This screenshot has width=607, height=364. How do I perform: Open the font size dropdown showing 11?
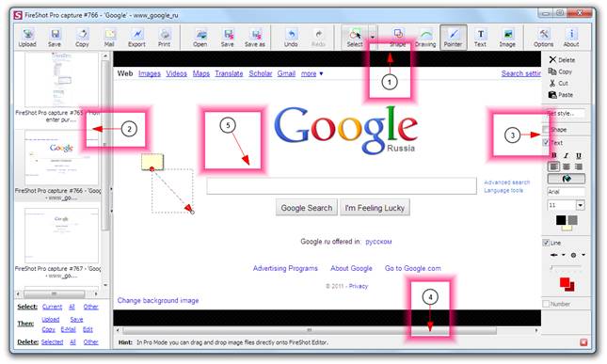click(581, 205)
